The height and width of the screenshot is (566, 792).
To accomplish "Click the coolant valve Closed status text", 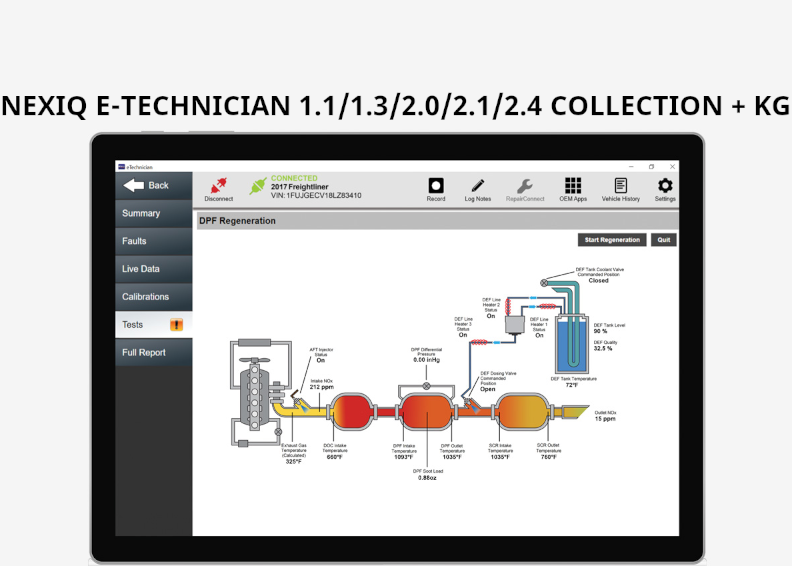I will point(599,280).
